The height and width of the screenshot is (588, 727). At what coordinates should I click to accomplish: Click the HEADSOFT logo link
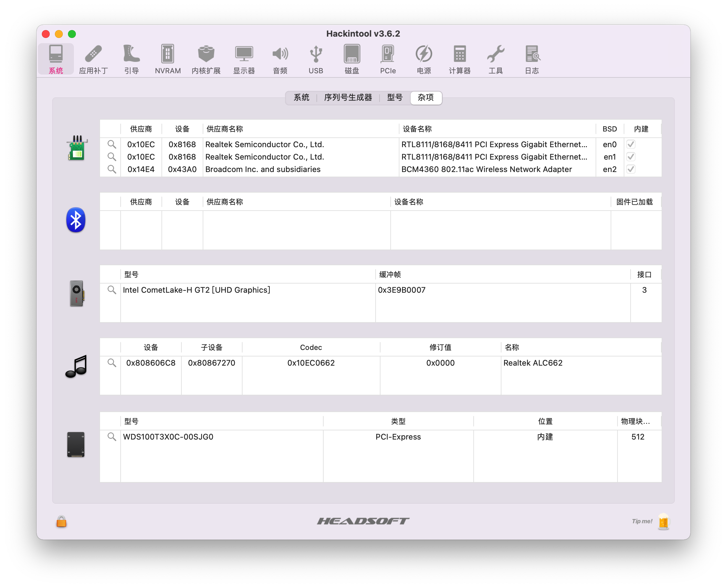tap(363, 521)
